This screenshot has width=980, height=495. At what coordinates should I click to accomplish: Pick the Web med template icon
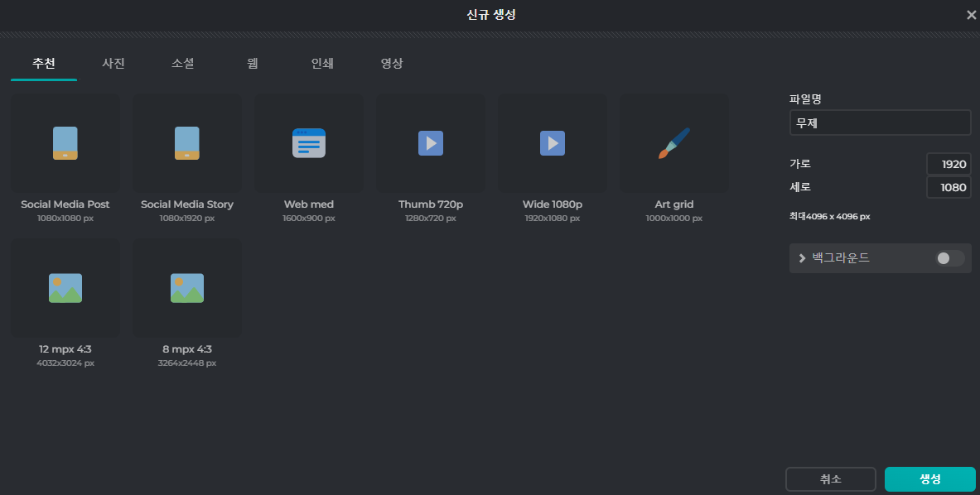309,143
